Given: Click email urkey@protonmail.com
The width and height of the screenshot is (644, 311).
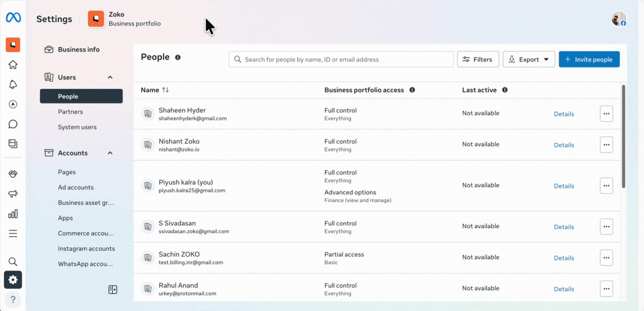Looking at the screenshot, I should [x=188, y=293].
